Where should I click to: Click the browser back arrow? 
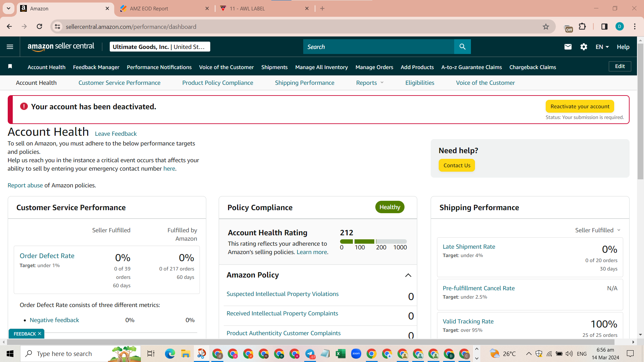tap(9, 26)
